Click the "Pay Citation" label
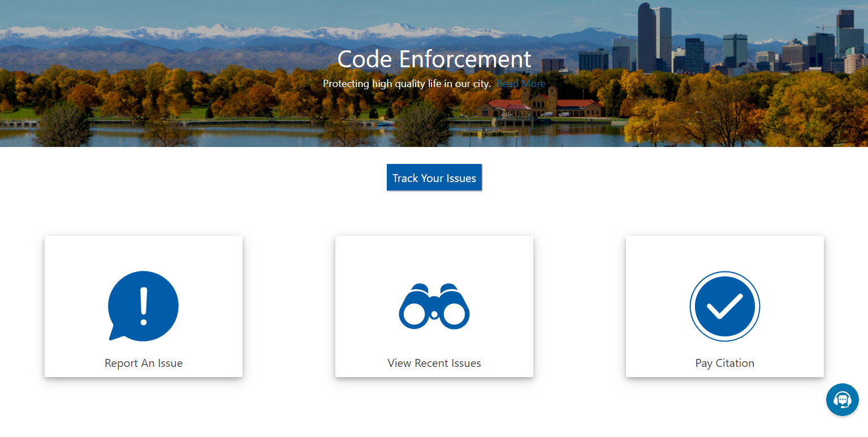Viewport: 868px width, 437px height. 724,363
